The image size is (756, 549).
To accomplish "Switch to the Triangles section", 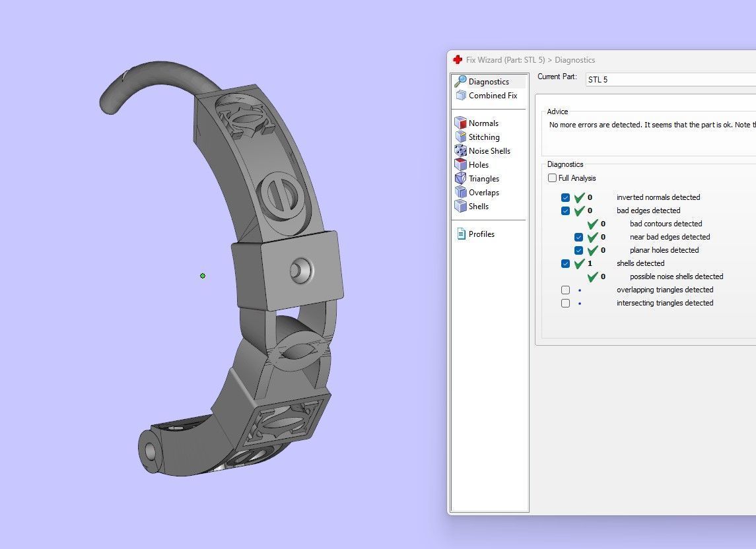I will (x=484, y=178).
